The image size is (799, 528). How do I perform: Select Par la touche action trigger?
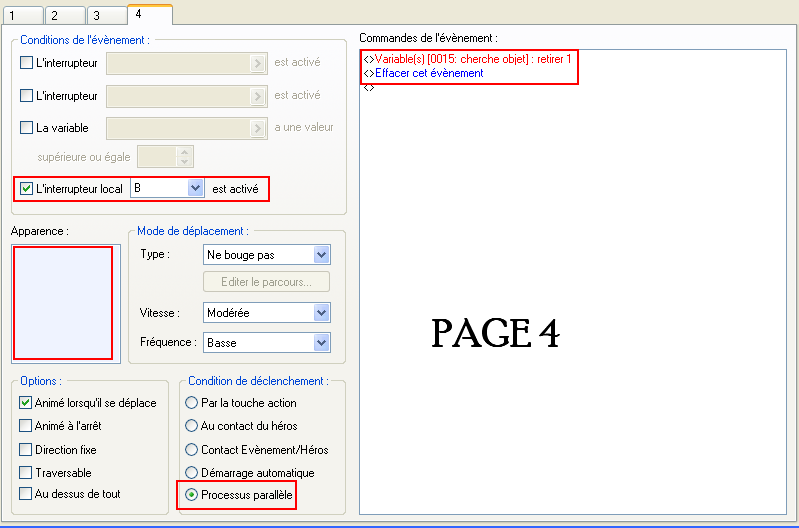191,403
